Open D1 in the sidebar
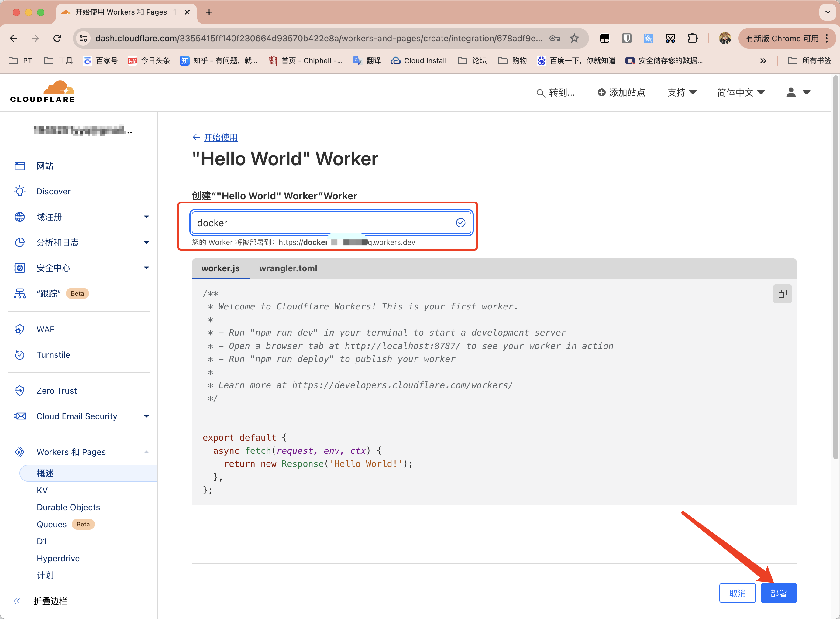Screen dimensions: 840x619 coord(42,542)
